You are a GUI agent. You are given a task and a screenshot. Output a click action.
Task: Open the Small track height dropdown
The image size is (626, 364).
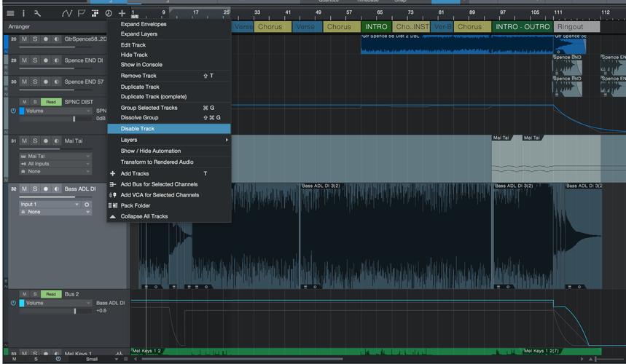102,359
